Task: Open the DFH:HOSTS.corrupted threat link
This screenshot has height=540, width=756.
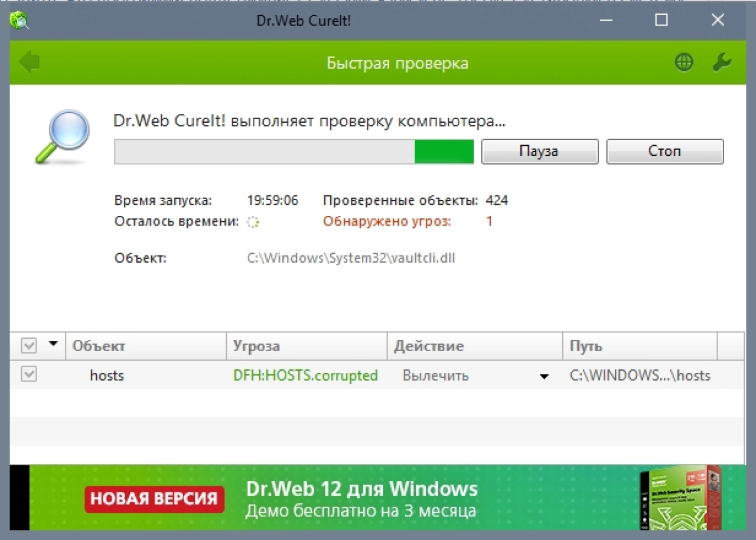Action: pyautogui.click(x=305, y=375)
